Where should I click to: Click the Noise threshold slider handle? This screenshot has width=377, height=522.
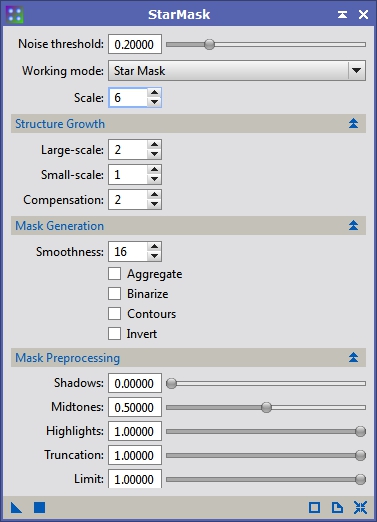pos(209,44)
